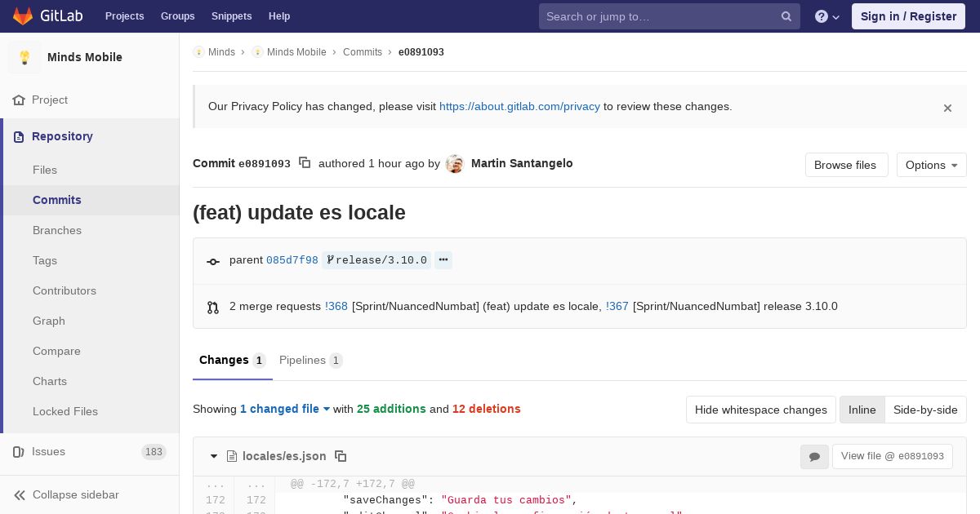Click View file @ e0891093 button
Screen dimensions: 980x514
click(x=893, y=456)
